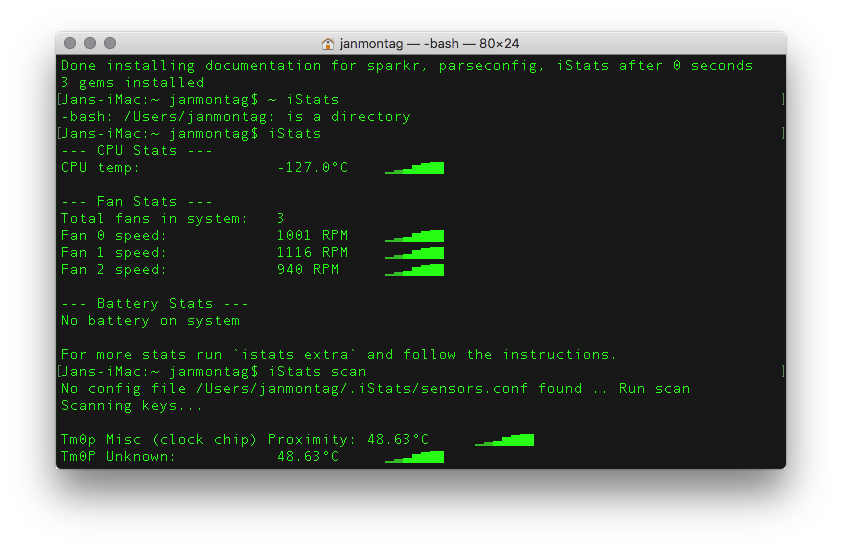The image size is (842, 549).
Task: Click the 'Done installing documentation' line
Action: click(x=407, y=66)
